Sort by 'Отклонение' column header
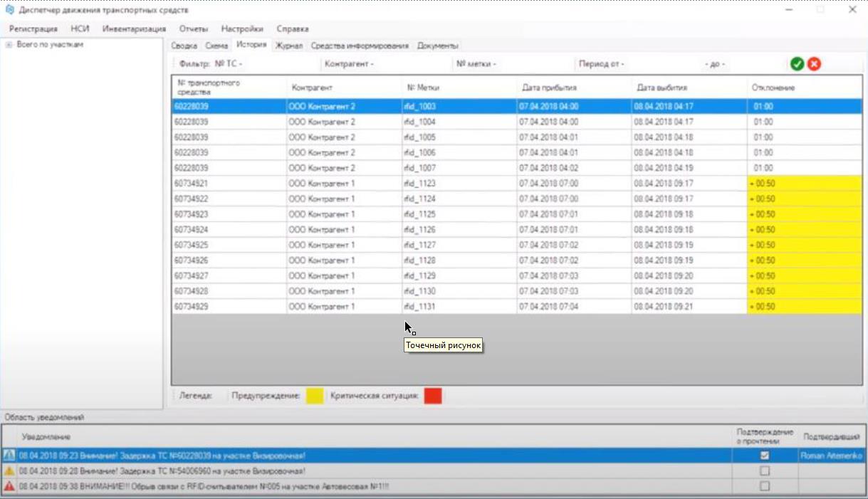This screenshot has height=499, width=868. [x=805, y=87]
